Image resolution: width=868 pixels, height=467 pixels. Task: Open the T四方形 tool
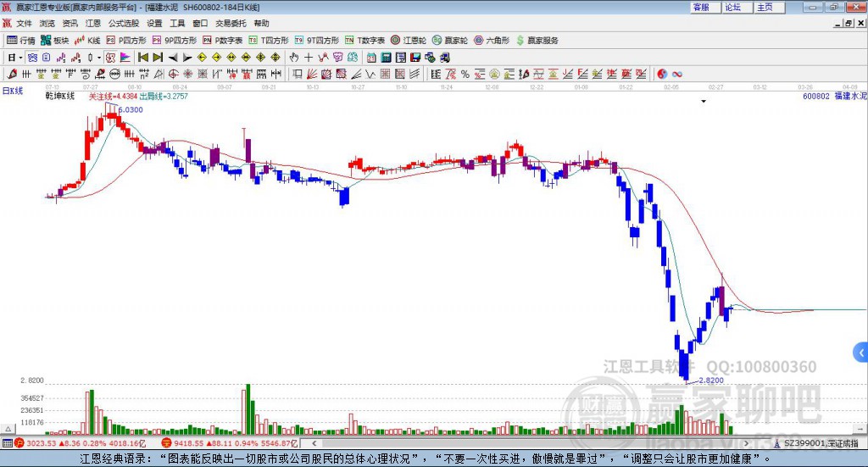tap(269, 41)
